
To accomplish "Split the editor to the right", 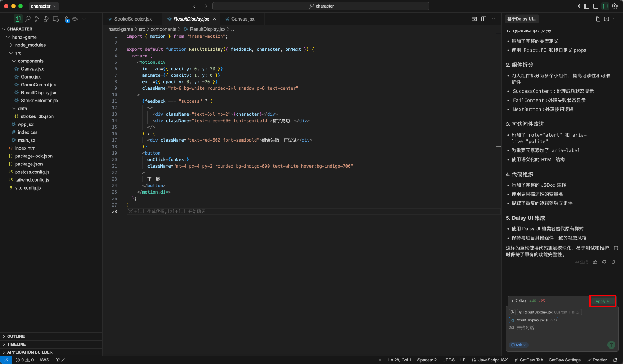I will tap(483, 19).
